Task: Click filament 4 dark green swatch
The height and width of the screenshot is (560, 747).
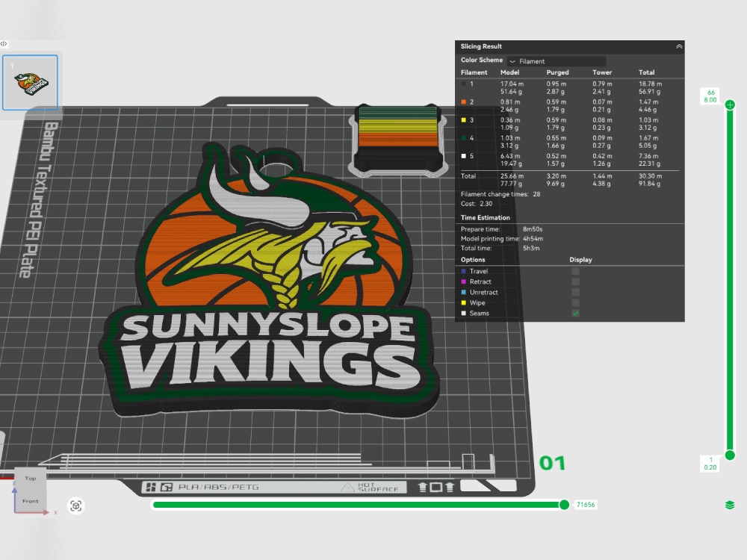Action: (464, 138)
